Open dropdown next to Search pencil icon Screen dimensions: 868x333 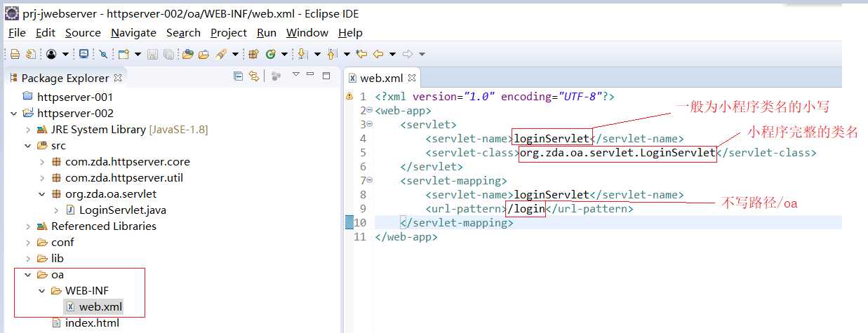(x=236, y=54)
